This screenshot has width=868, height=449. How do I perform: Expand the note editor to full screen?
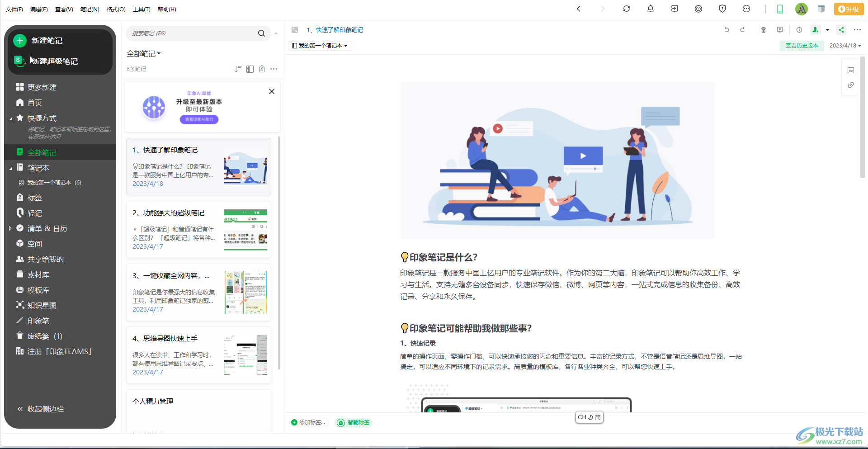click(295, 30)
